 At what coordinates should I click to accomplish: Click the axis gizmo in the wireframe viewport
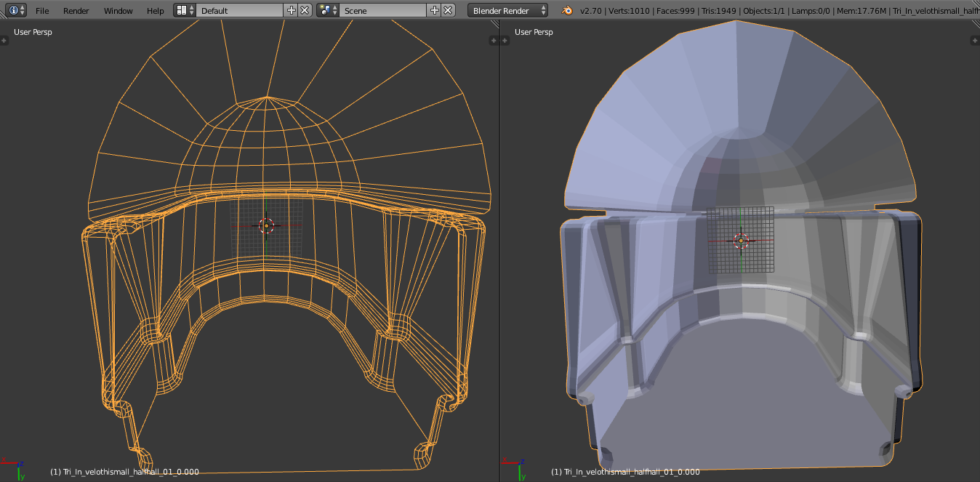coord(12,468)
